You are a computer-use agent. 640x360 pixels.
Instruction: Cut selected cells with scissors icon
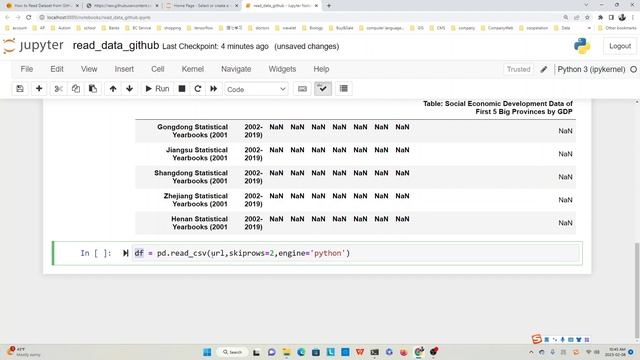(58, 89)
